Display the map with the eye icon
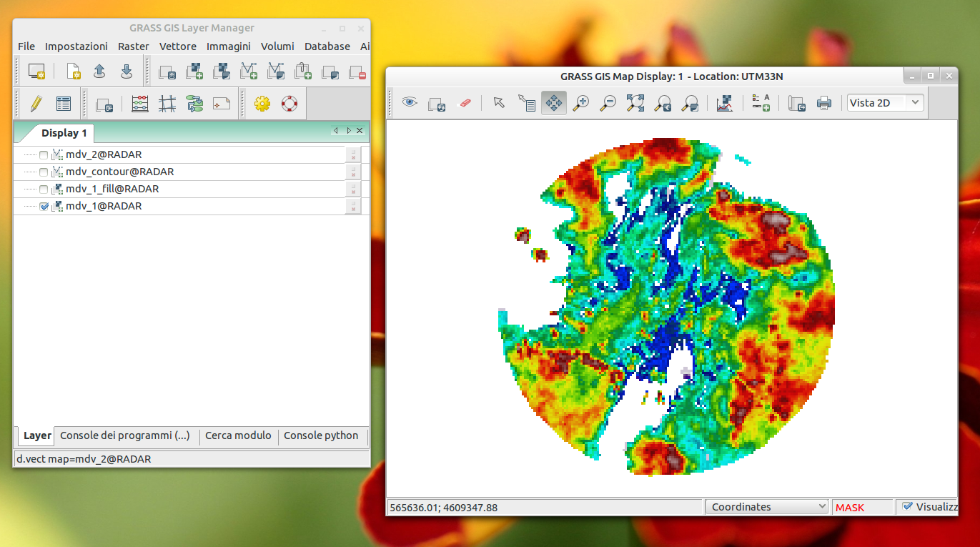The height and width of the screenshot is (547, 980). [x=410, y=103]
